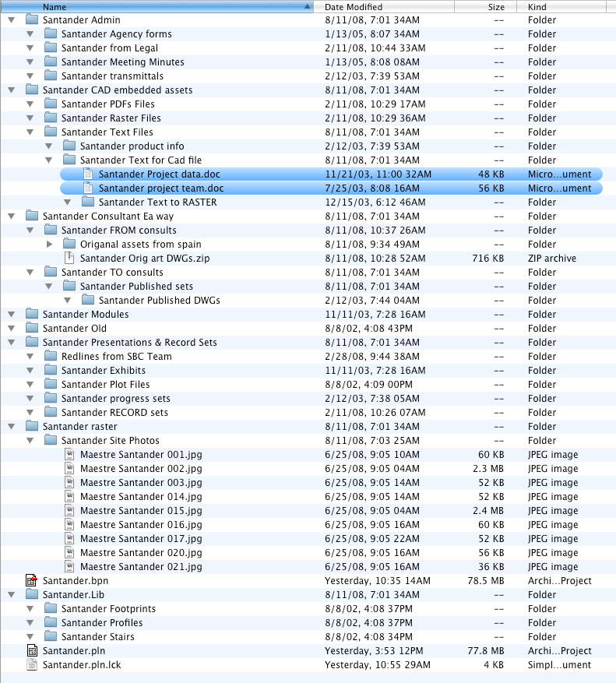Select the Santander Meeting Minutes folder name
The height and width of the screenshot is (683, 616).
(x=122, y=62)
